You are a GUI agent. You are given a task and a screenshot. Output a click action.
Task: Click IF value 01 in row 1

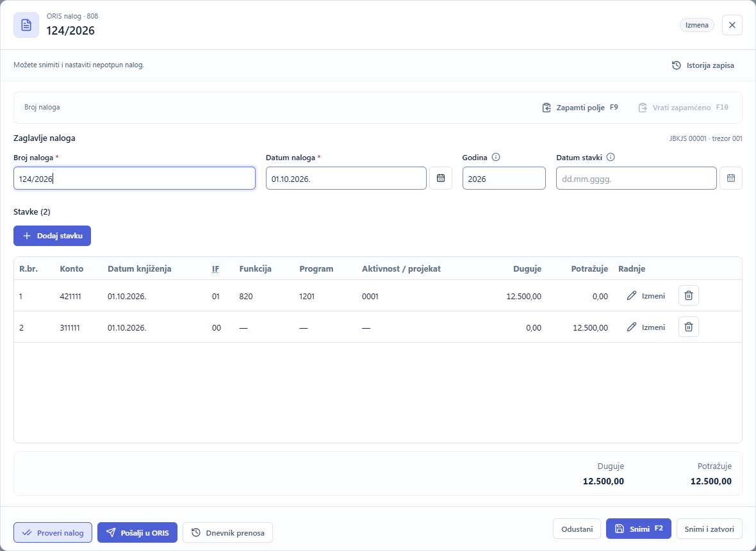215,297
